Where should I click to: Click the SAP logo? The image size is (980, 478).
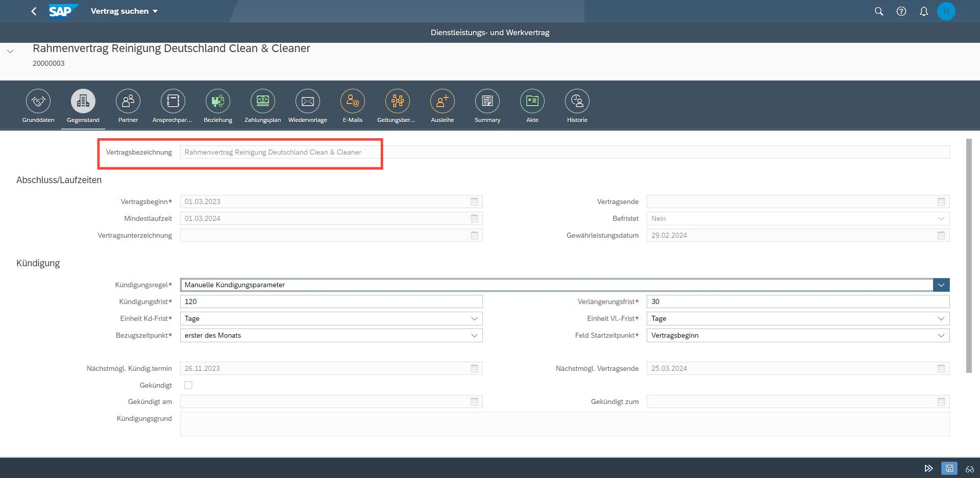coord(63,11)
